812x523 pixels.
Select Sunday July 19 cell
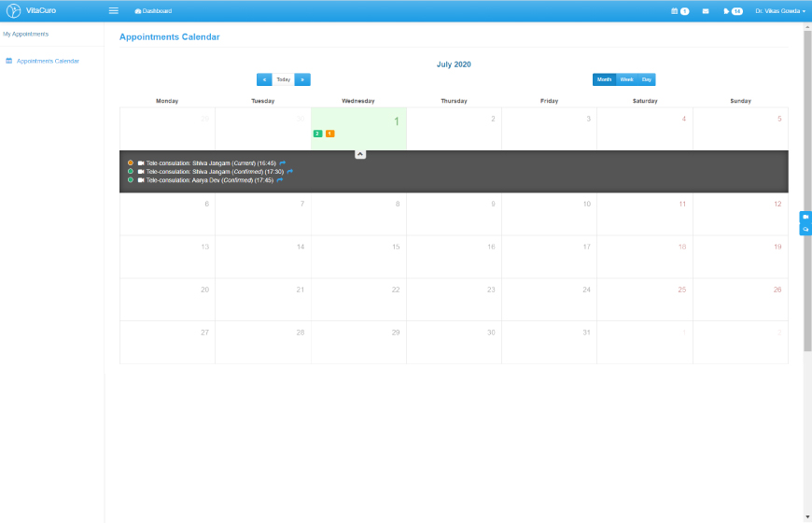point(740,257)
